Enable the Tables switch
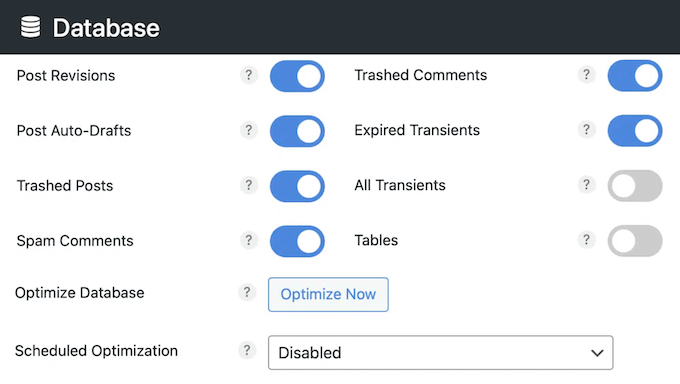Screen dimensions: 680x384 (x=635, y=241)
